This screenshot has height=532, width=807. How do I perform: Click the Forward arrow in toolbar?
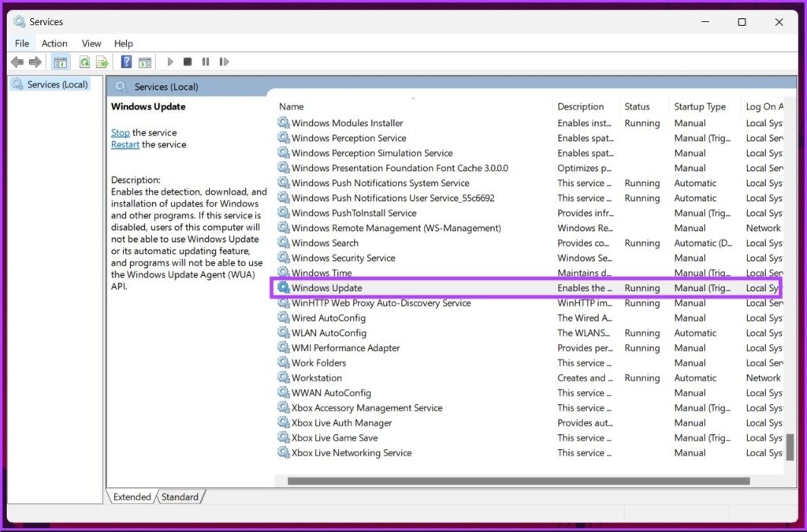click(35, 62)
